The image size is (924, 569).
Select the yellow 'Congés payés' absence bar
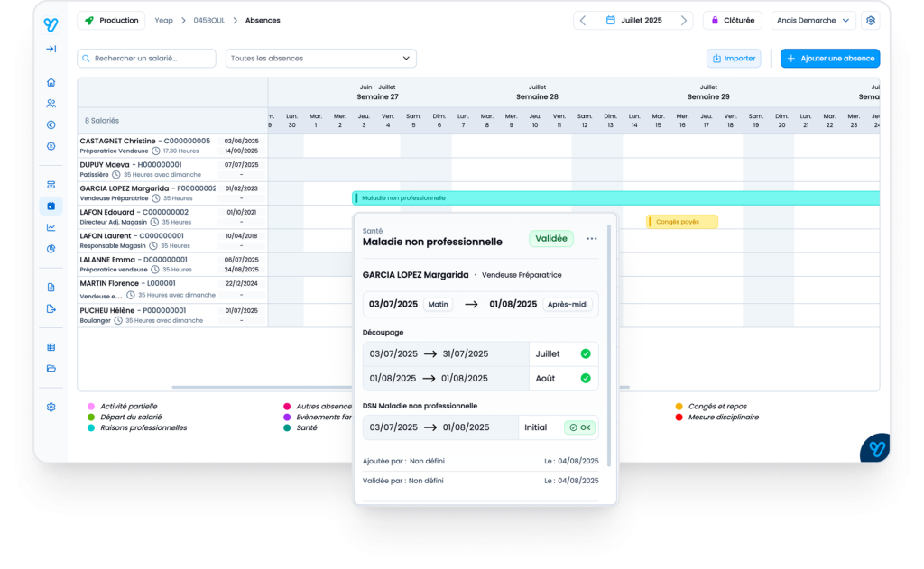tap(681, 222)
